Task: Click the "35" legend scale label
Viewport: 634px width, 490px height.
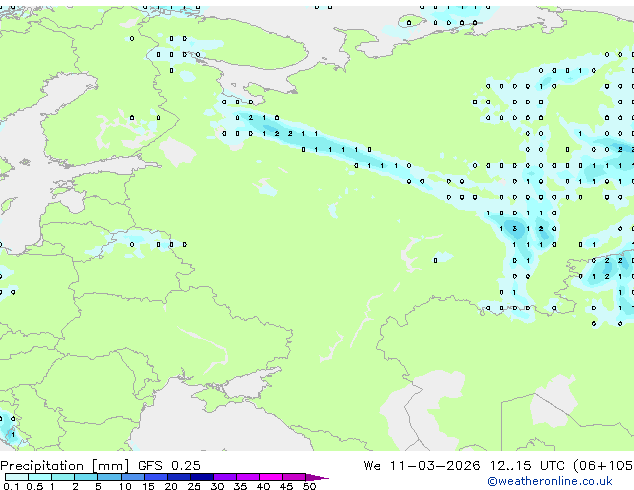Action: click(x=240, y=486)
